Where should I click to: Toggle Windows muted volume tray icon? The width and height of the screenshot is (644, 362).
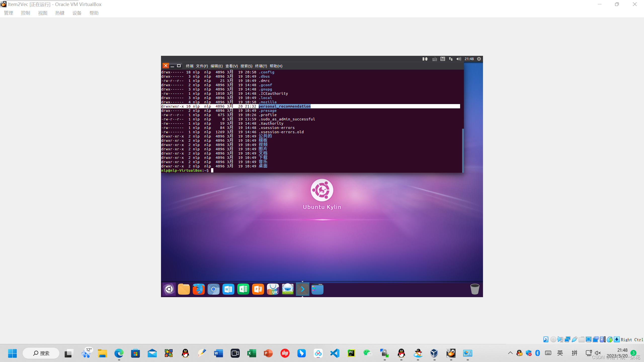(598, 353)
